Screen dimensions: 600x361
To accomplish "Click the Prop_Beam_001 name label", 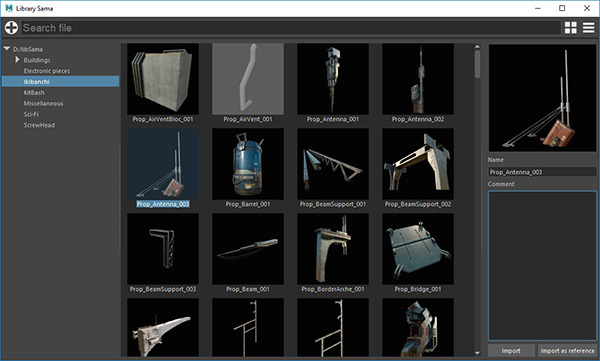I will point(248,289).
